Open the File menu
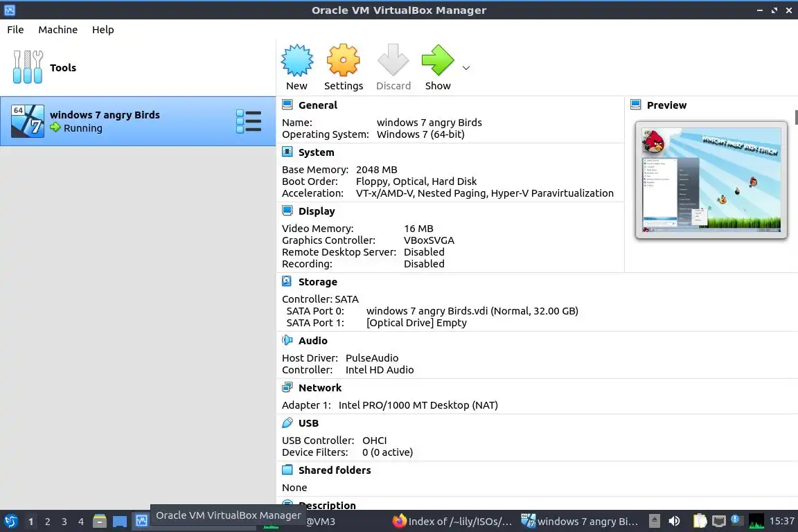This screenshot has height=532, width=798. tap(15, 30)
